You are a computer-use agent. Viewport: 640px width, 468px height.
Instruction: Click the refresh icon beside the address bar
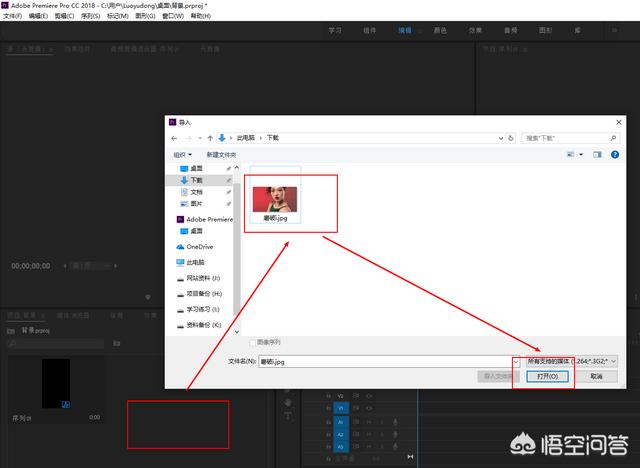[x=513, y=136]
